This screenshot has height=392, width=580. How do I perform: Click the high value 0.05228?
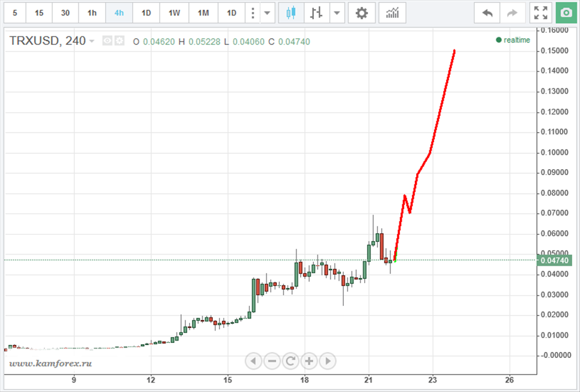pos(204,42)
